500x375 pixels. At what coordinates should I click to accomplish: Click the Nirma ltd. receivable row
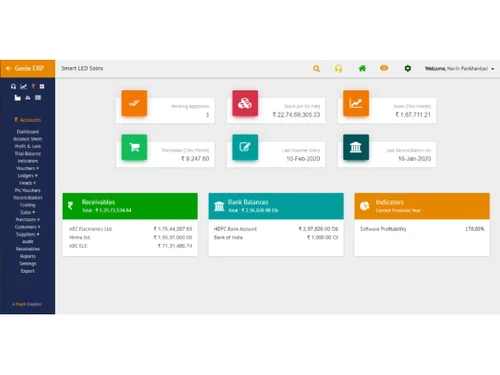click(130, 237)
